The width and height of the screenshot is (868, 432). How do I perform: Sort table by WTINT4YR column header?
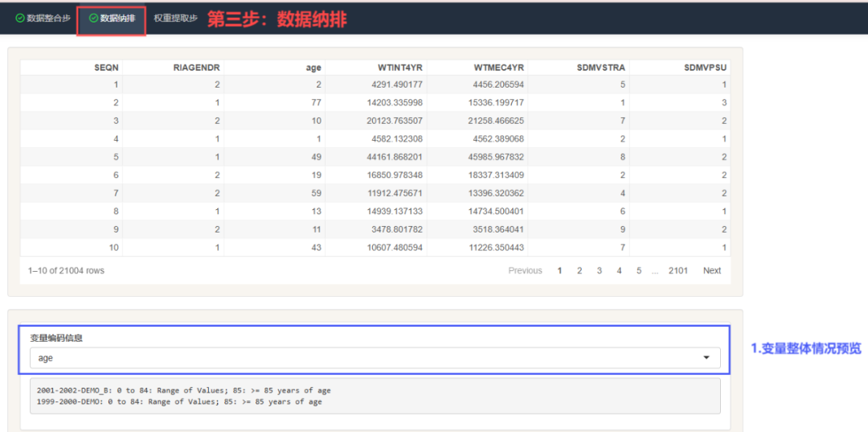(400, 68)
